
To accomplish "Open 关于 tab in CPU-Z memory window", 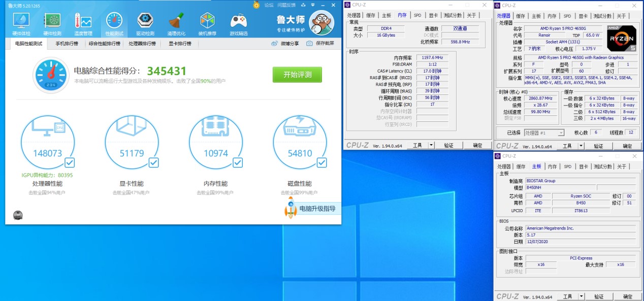I will point(471,15).
